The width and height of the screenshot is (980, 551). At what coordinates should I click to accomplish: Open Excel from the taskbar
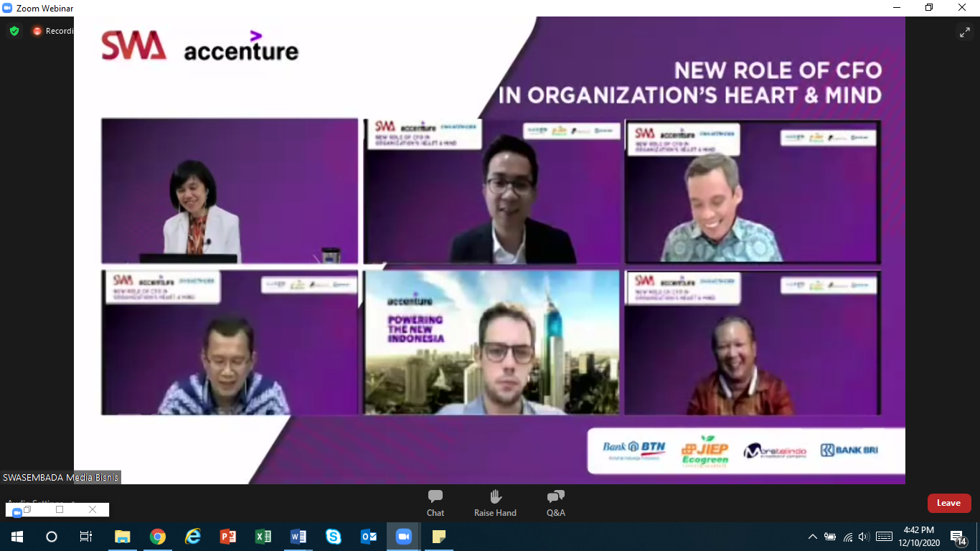click(x=263, y=537)
